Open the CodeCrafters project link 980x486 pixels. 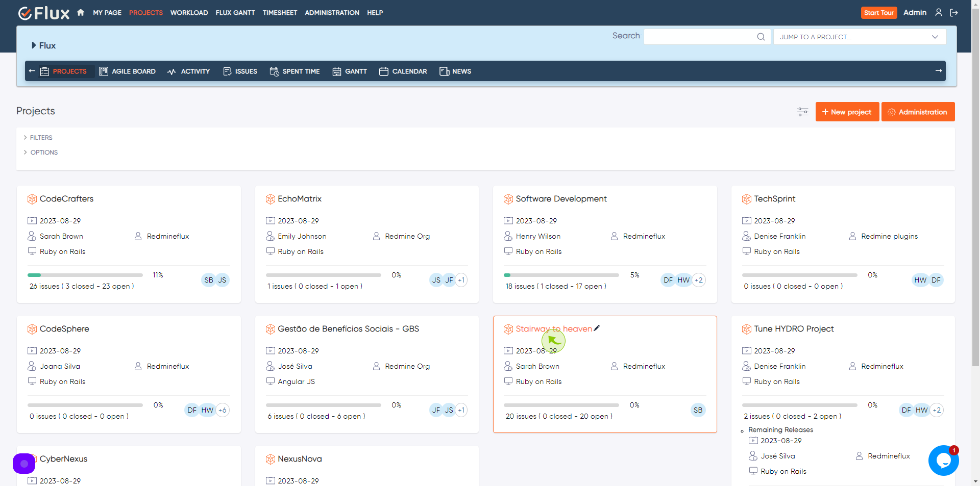pos(66,199)
